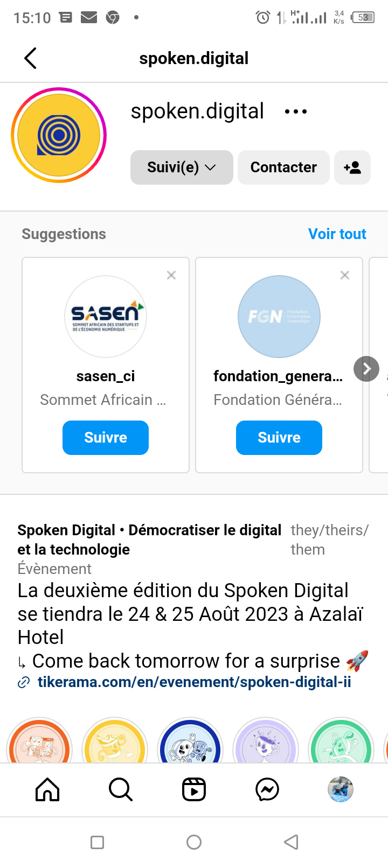This screenshot has height=868, width=388.
Task: Open the orange story highlight circle
Action: coord(39,743)
